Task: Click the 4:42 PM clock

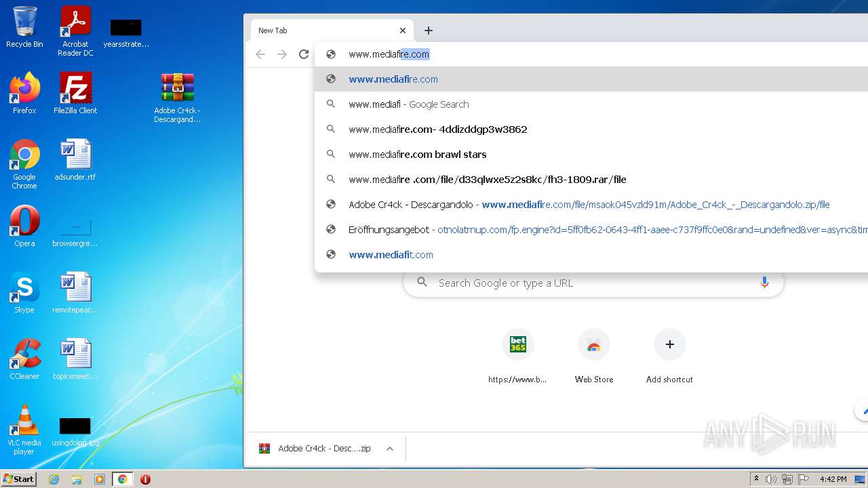Action: 833,479
